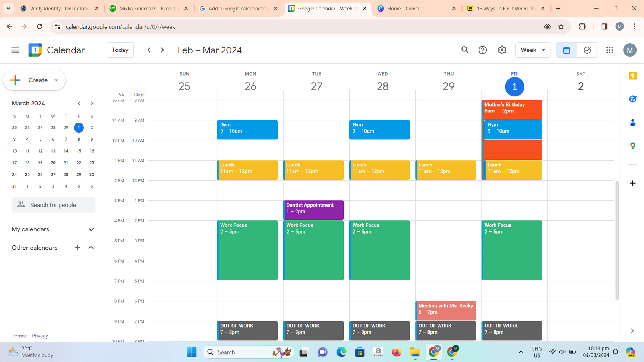Click Search for people field
644x362 pixels.
point(54,205)
